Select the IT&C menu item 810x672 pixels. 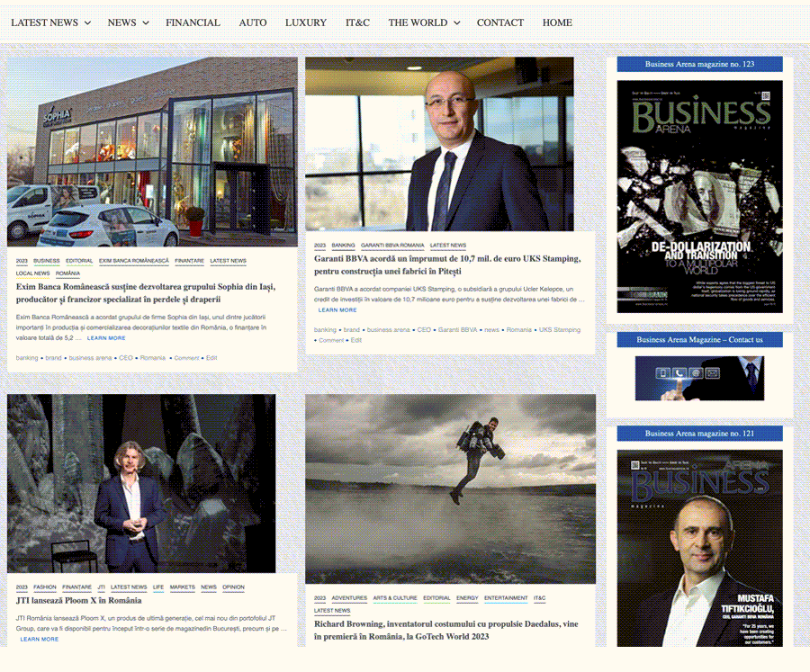pyautogui.click(x=357, y=22)
